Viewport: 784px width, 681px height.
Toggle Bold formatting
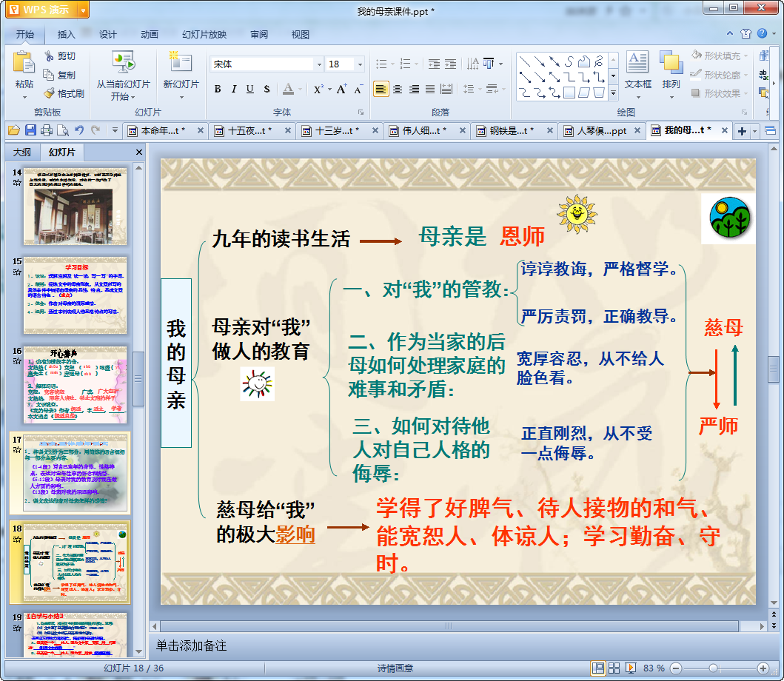pyautogui.click(x=218, y=89)
